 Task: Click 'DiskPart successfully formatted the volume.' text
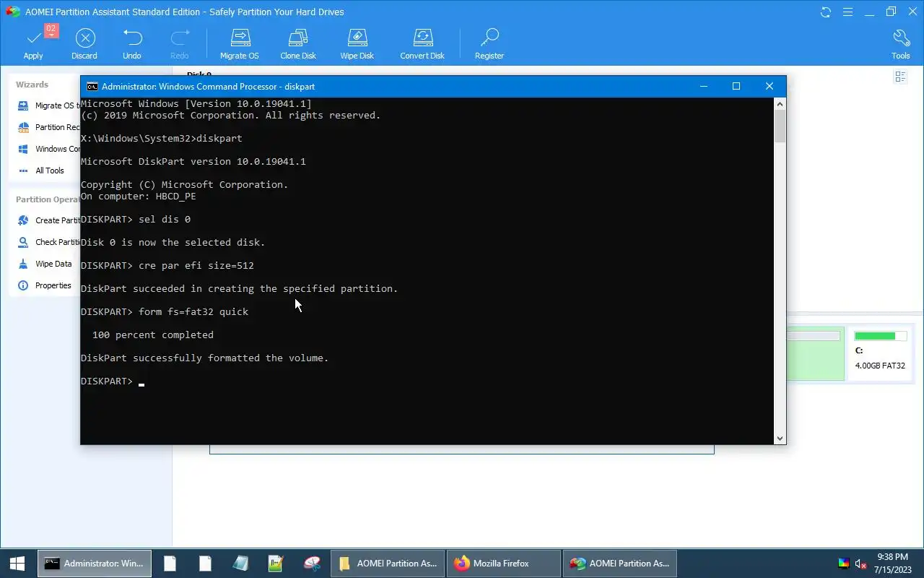tap(205, 358)
